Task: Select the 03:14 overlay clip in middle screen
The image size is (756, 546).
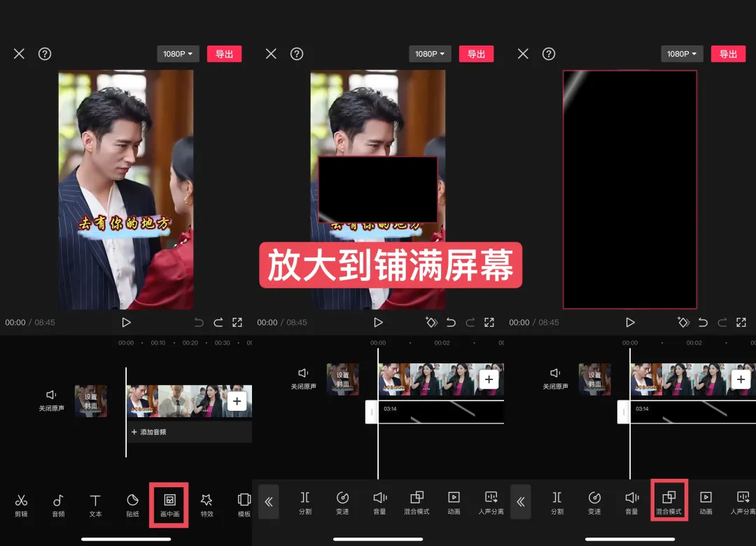Action: click(x=441, y=412)
